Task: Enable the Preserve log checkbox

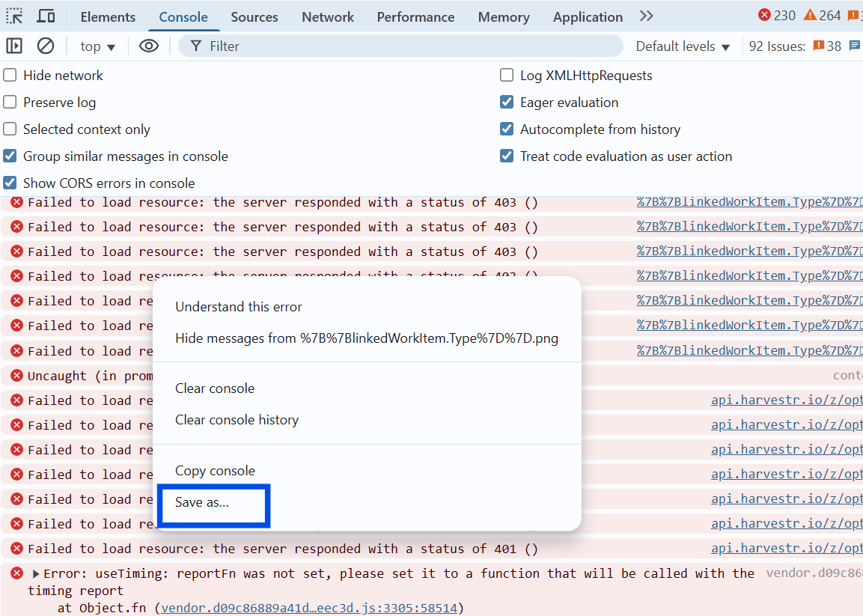Action: [x=10, y=102]
